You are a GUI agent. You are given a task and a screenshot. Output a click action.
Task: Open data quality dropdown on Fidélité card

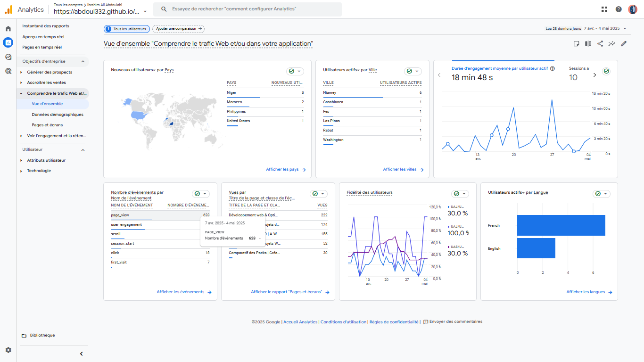pos(460,194)
